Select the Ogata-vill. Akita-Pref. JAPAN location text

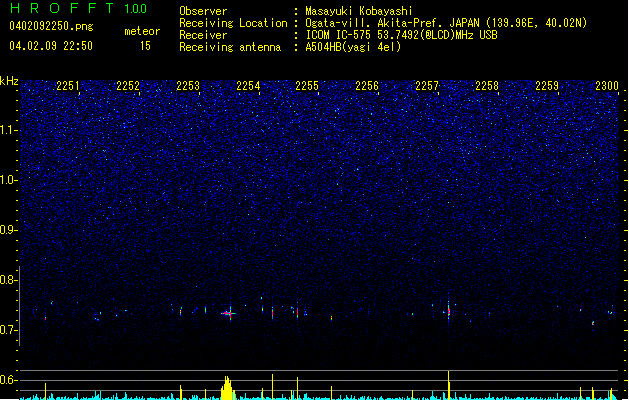[x=446, y=23]
